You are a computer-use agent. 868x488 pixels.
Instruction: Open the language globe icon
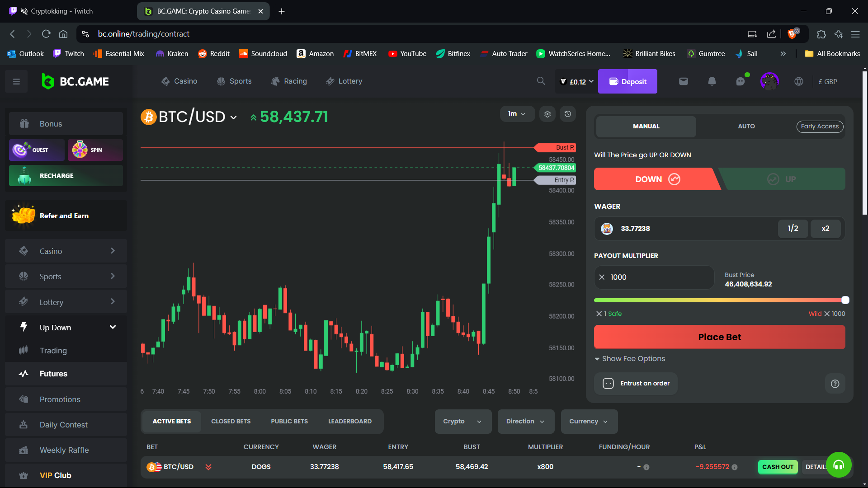(799, 81)
